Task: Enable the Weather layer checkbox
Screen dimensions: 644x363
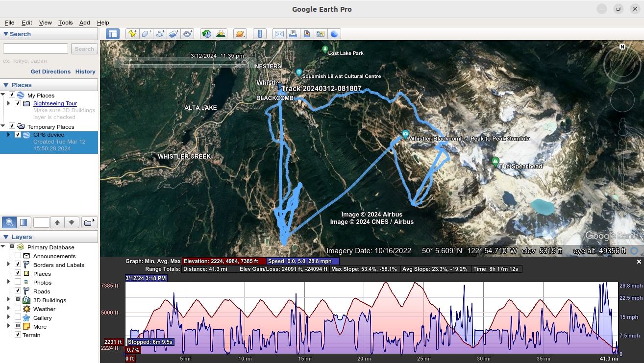Action: [18, 309]
